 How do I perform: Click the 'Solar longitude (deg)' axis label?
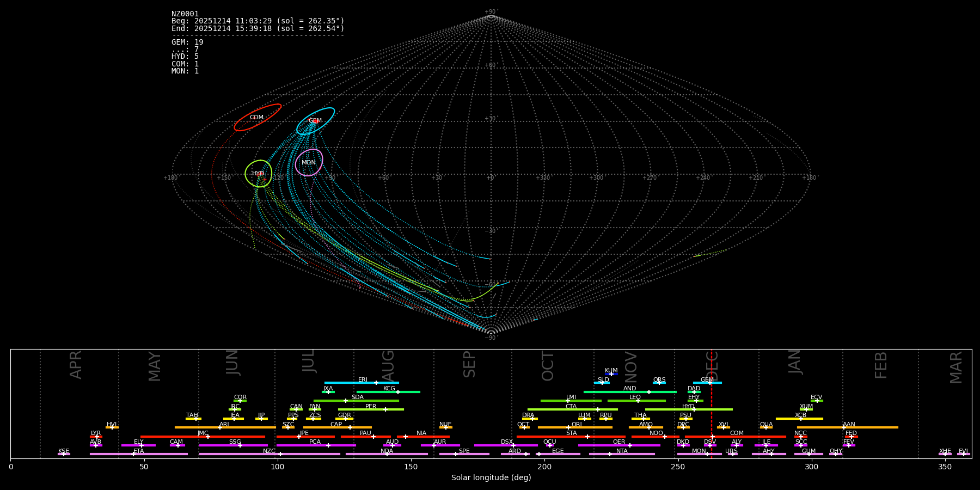coord(491,477)
